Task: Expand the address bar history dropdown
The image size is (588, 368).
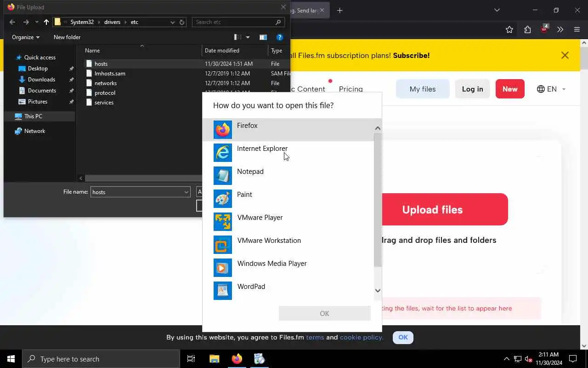Action: (172, 22)
